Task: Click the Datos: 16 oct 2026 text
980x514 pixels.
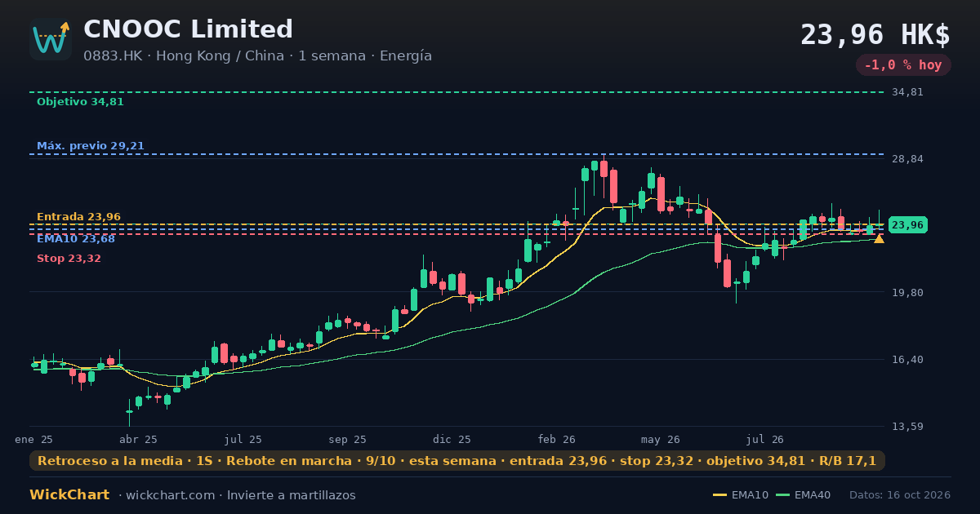Action: tap(900, 495)
